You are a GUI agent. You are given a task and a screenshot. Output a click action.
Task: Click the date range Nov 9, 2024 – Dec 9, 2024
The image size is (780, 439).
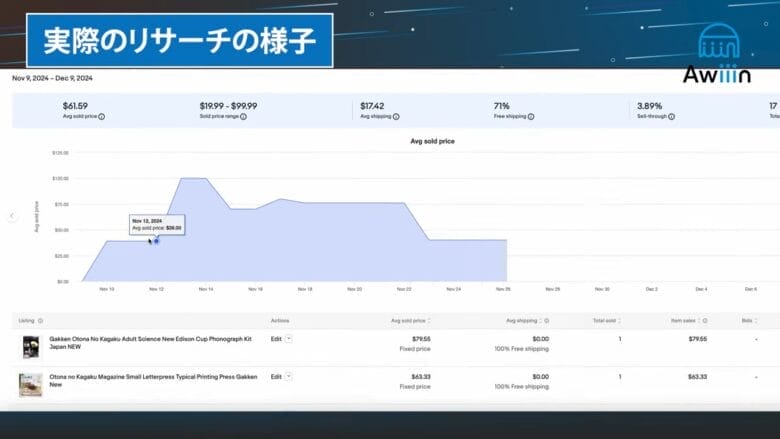click(x=52, y=78)
